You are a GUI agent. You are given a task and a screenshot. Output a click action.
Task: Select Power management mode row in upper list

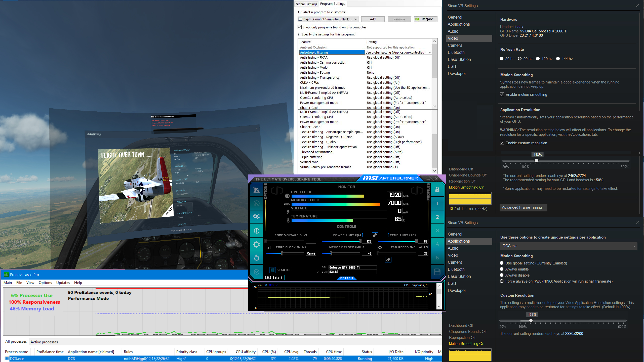365,103
